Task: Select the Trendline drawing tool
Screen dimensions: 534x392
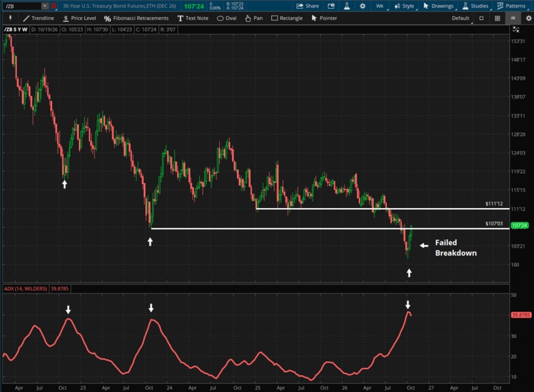Action: coord(38,18)
